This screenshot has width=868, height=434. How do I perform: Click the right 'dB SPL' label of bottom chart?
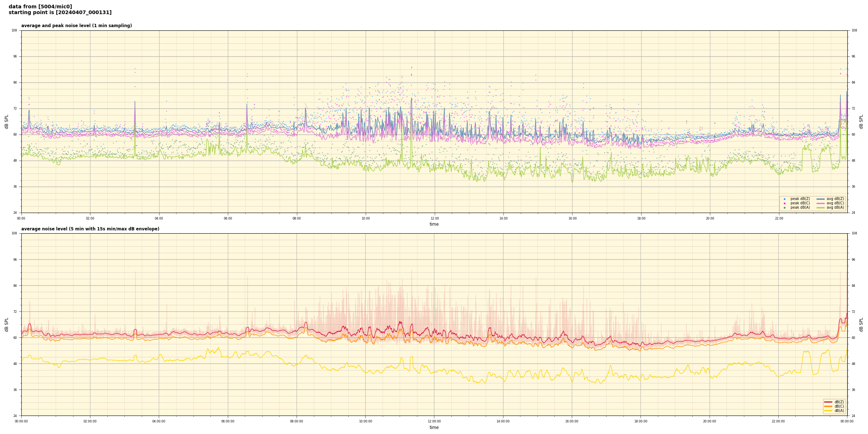pyautogui.click(x=861, y=324)
